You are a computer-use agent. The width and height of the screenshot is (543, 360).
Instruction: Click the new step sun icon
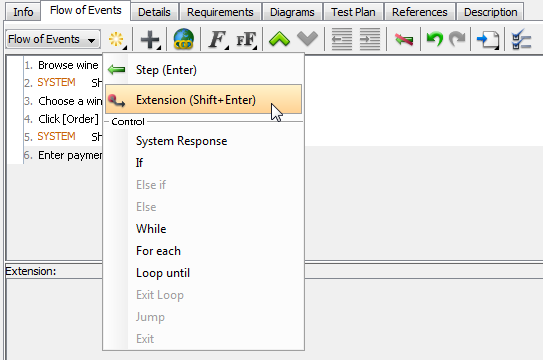pyautogui.click(x=117, y=39)
